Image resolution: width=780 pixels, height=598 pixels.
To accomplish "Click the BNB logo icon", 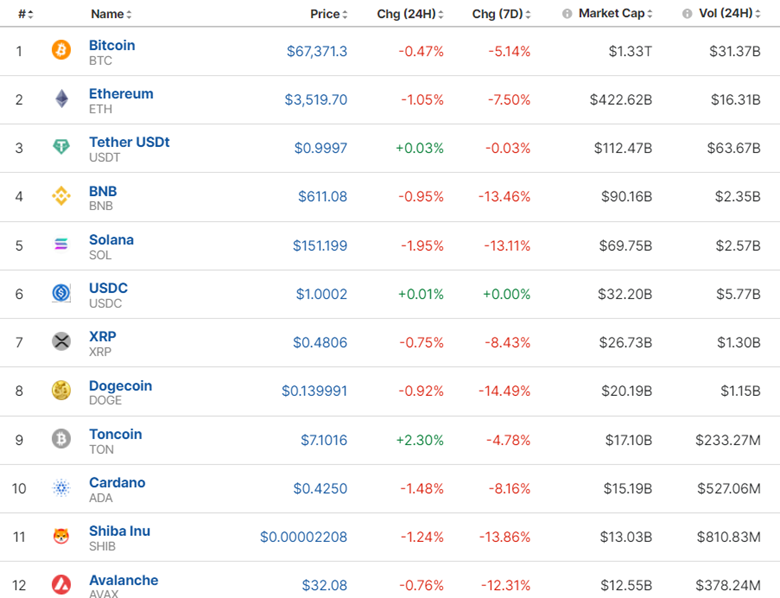I will (x=61, y=196).
